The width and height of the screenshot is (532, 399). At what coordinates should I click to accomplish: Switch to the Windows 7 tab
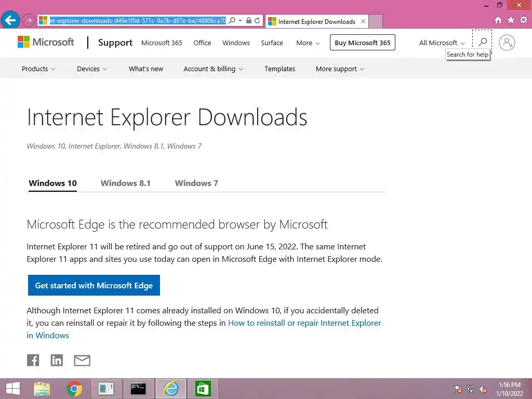pyautogui.click(x=196, y=183)
